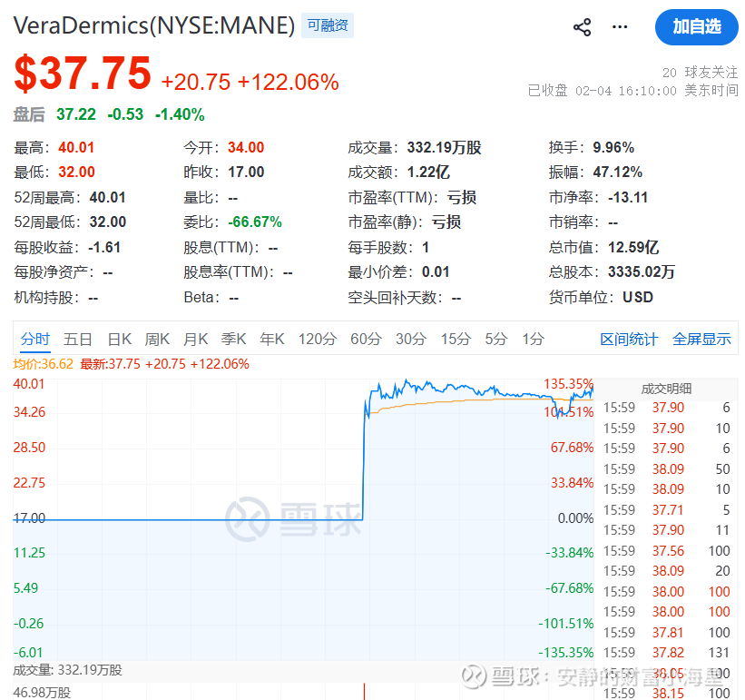745x700 pixels.
Task: Open the 周K weekly chart tab
Action: (x=158, y=339)
